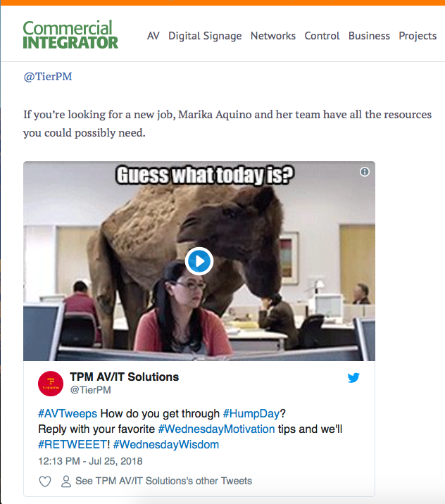445x504 pixels.
Task: Open the Control navigation item
Action: pos(322,36)
